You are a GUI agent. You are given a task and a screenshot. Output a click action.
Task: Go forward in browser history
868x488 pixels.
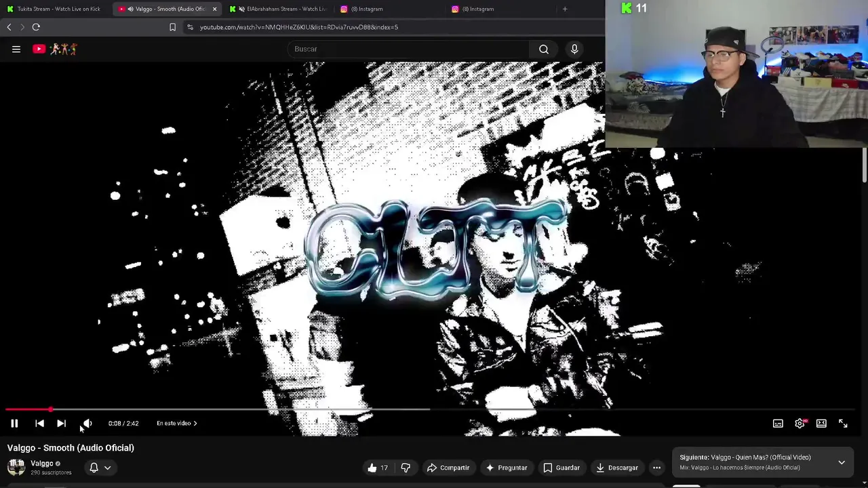tap(22, 27)
